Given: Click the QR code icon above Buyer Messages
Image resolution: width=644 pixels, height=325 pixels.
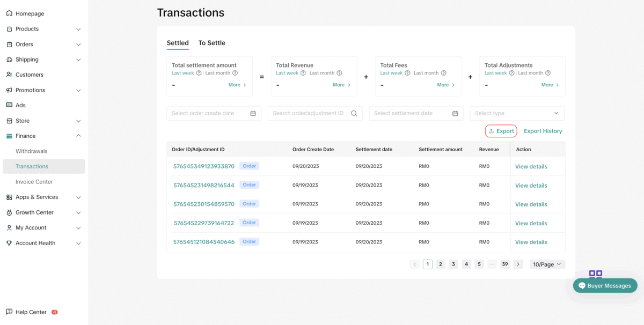Looking at the screenshot, I should pos(595,274).
